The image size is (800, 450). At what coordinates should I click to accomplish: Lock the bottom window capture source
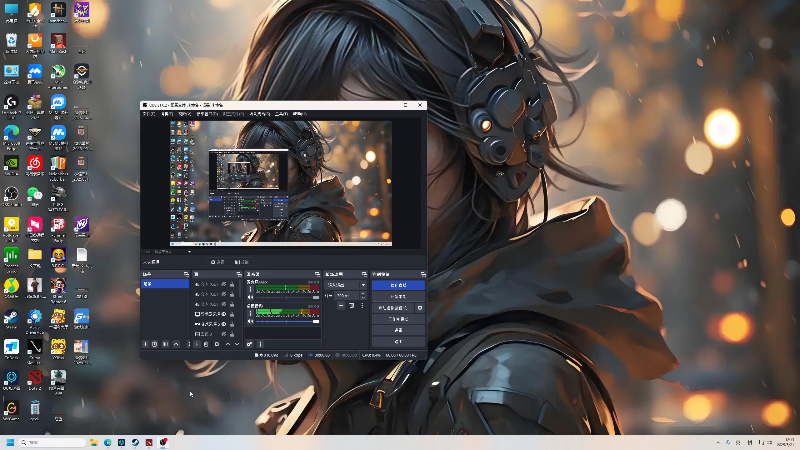(232, 334)
